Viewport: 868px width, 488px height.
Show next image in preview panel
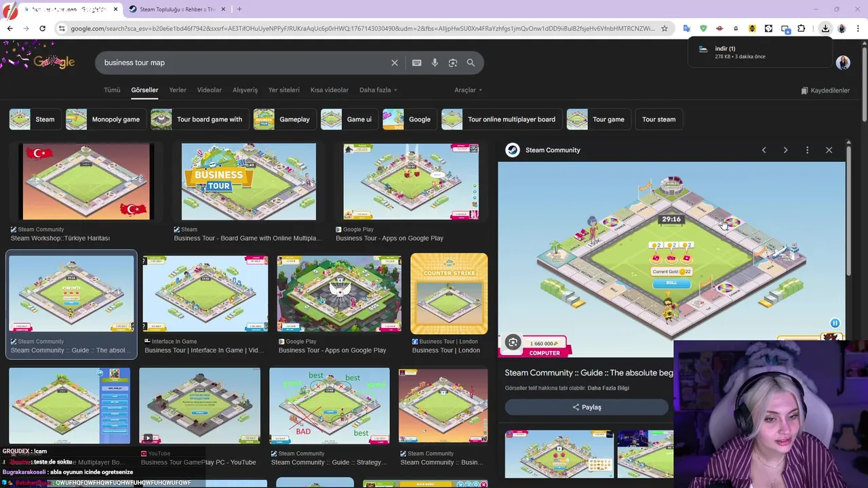point(785,150)
